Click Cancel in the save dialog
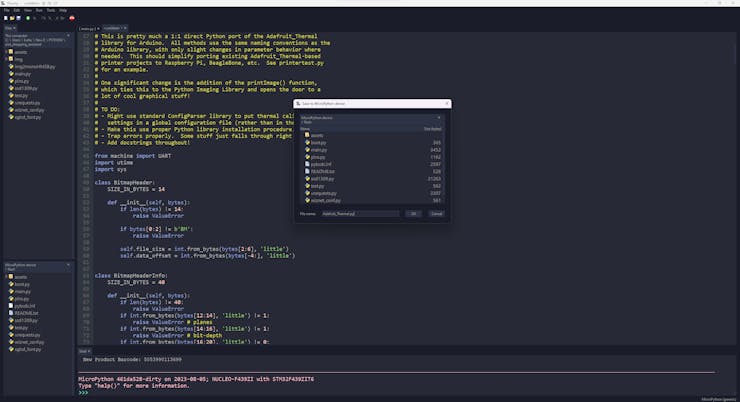740x402 pixels. click(436, 213)
